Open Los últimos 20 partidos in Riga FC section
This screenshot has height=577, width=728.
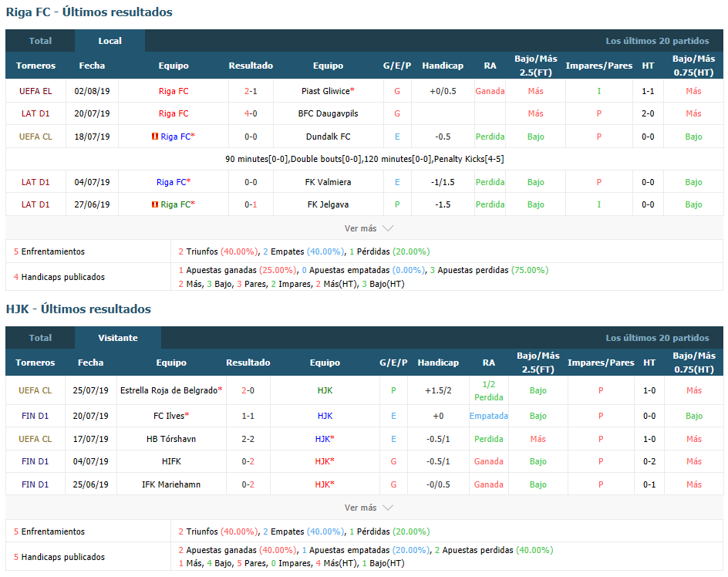657,41
